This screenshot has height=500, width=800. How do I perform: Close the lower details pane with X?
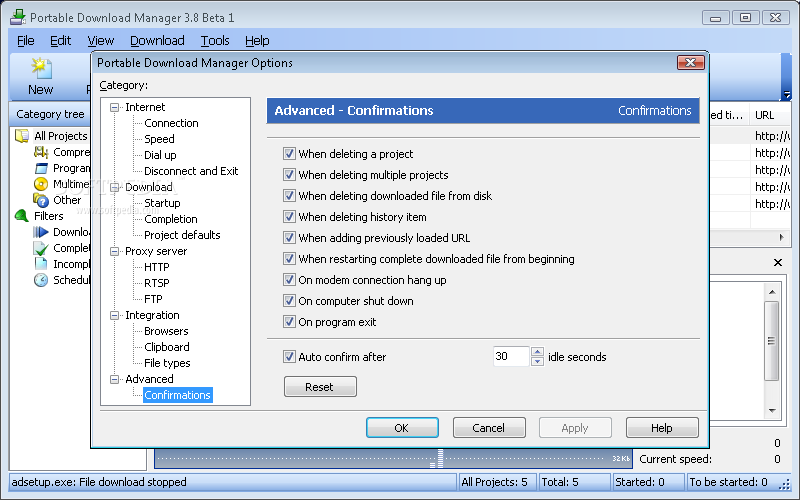pyautogui.click(x=778, y=262)
